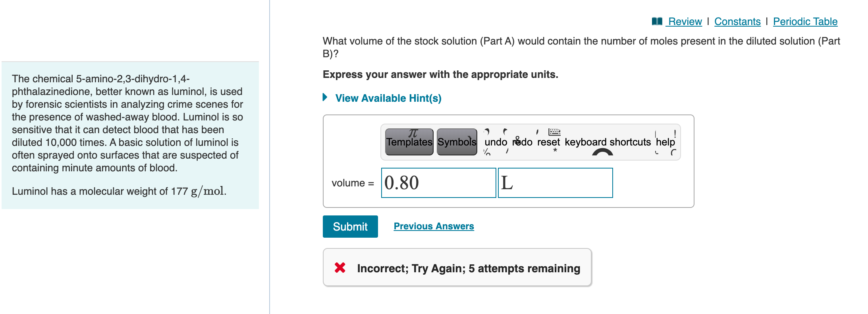Select the unit entry box showing L

555,182
